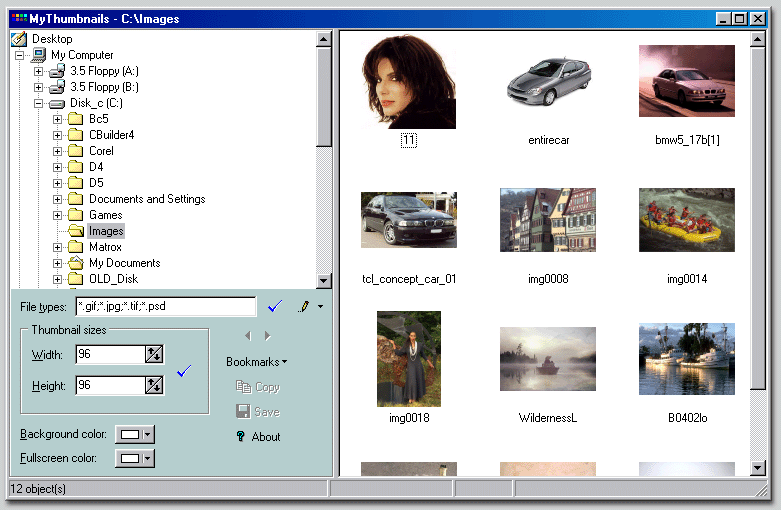Image resolution: width=781 pixels, height=510 pixels.
Task: Click the Save floppy disk icon
Action: [243, 411]
